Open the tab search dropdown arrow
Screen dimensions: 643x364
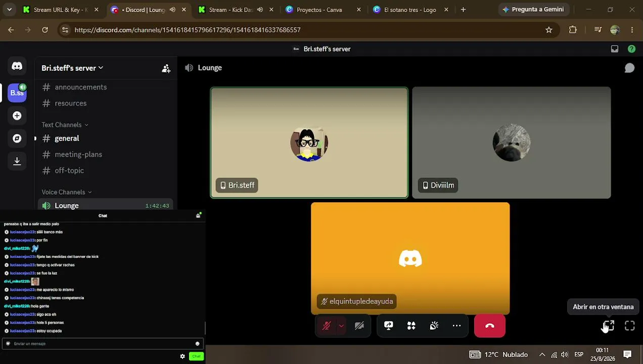9,10
